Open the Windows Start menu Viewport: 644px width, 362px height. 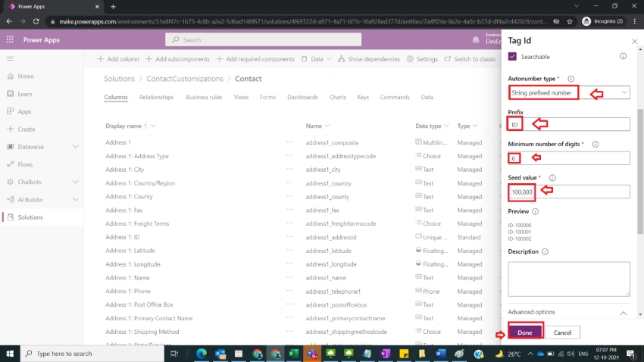tap(10, 354)
